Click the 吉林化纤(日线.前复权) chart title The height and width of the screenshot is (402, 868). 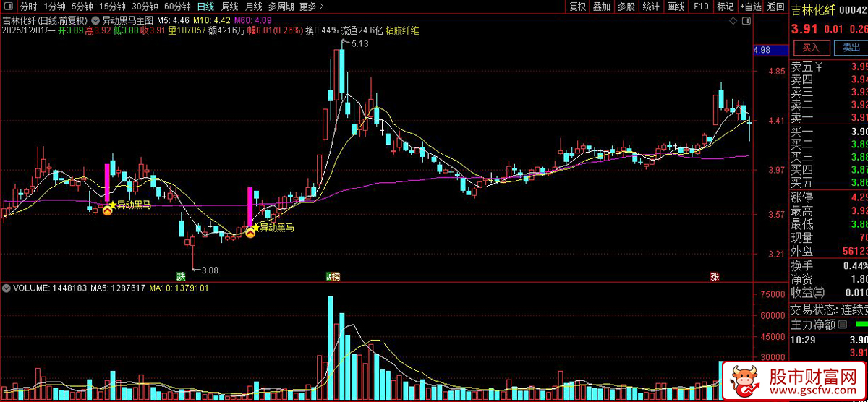click(46, 20)
